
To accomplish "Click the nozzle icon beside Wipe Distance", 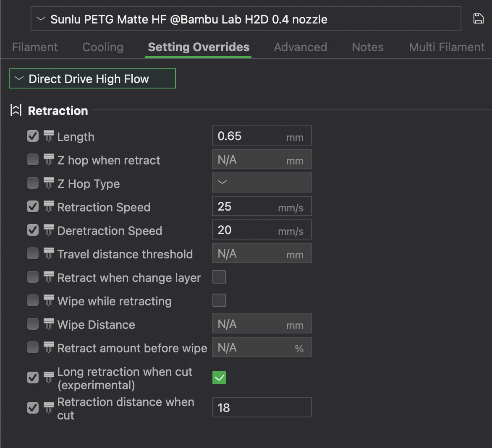I will click(x=48, y=324).
